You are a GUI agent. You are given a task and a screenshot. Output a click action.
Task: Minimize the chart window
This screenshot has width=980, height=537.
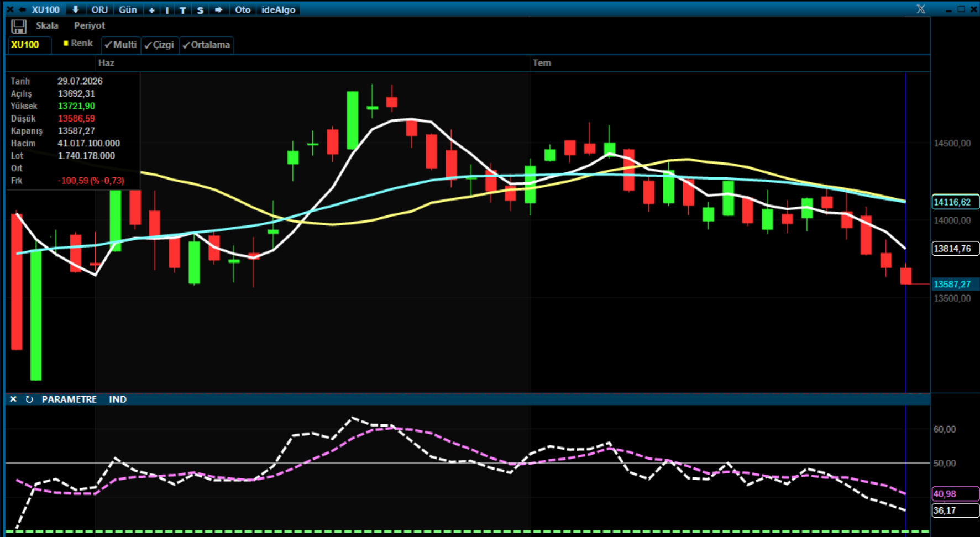point(948,10)
